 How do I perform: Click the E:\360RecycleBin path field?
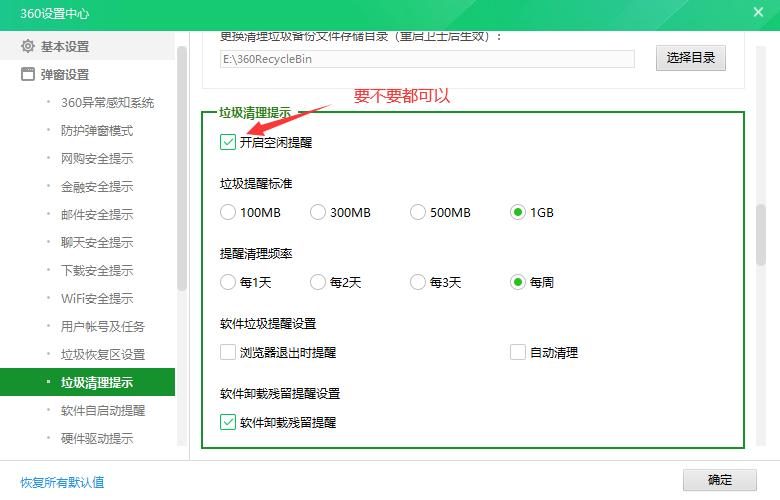pos(427,59)
